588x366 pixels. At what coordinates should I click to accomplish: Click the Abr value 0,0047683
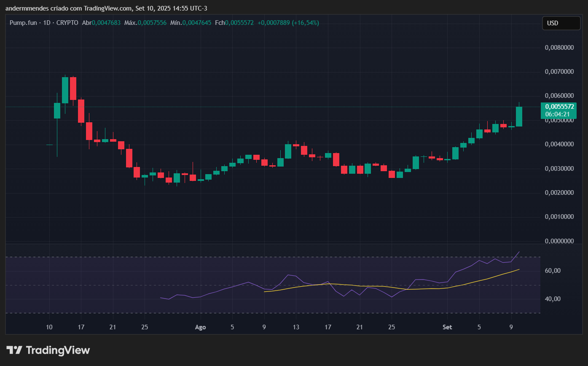coord(106,23)
